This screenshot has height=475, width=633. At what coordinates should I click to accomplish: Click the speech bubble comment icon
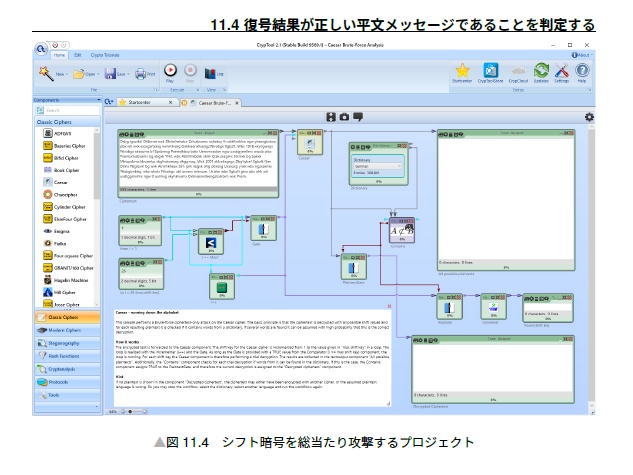(358, 117)
